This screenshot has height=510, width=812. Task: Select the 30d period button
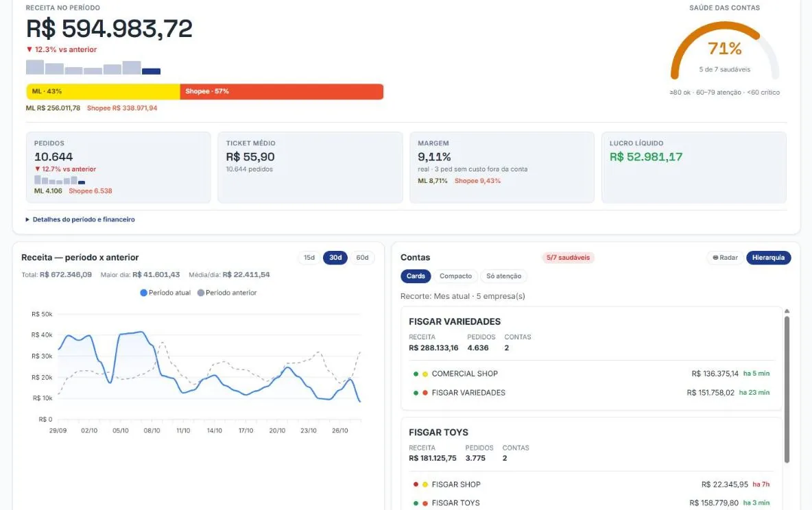coord(335,257)
